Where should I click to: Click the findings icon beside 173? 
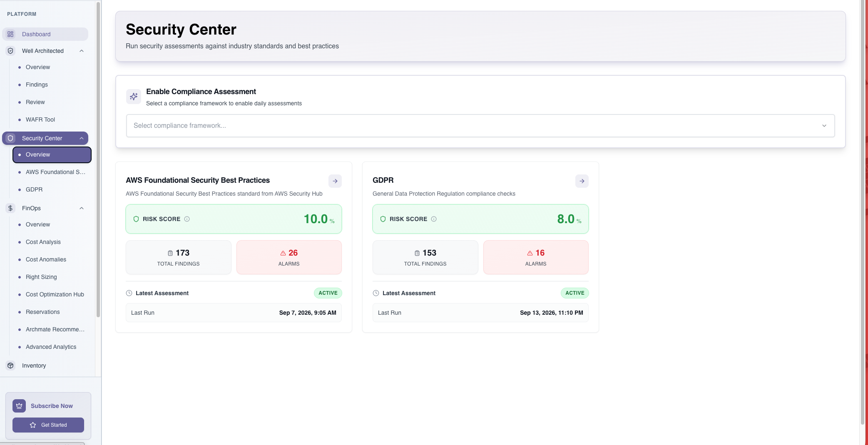[x=170, y=253]
